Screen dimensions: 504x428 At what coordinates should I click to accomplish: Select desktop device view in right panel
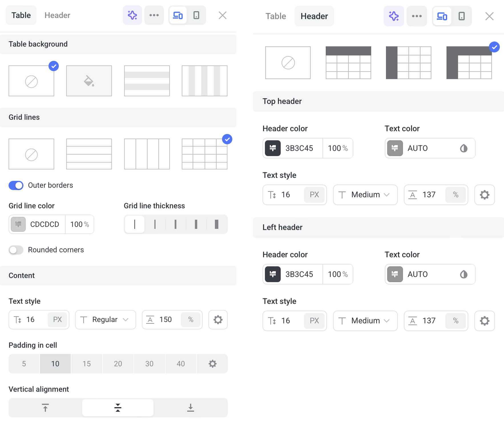(x=442, y=16)
